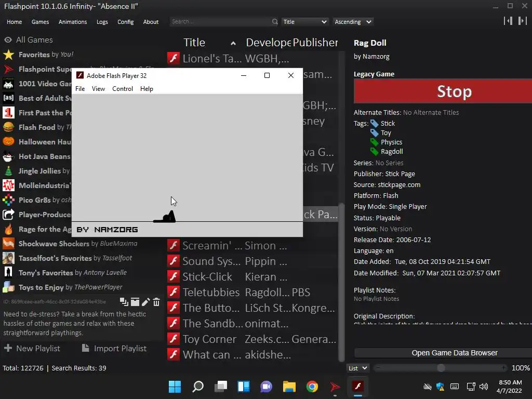Open the Ascending sort order dropdown

[353, 22]
